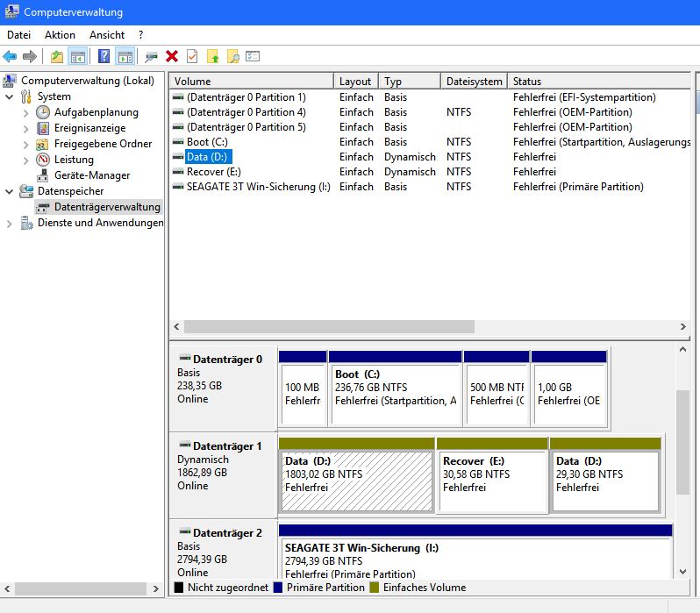Select the Data (D:) volume row
The image size is (700, 613).
(430, 157)
